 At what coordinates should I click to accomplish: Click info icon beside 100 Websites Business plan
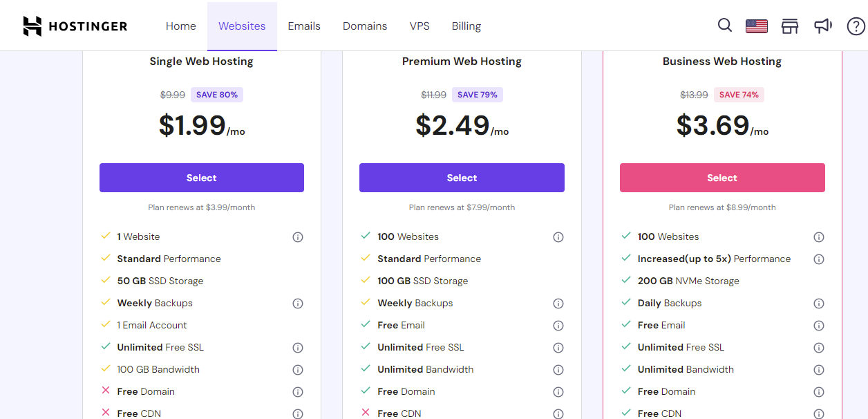pos(819,236)
